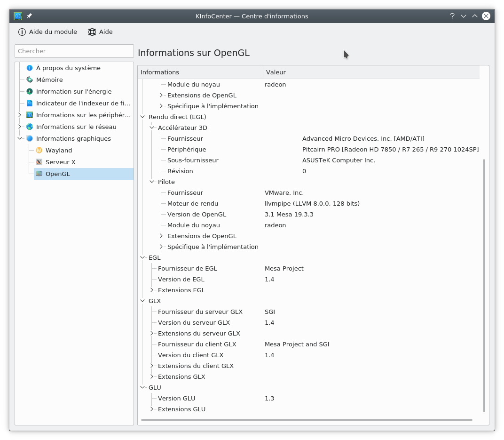Collapse Informations graphiques in sidebar
The height and width of the screenshot is (440, 504).
point(20,139)
